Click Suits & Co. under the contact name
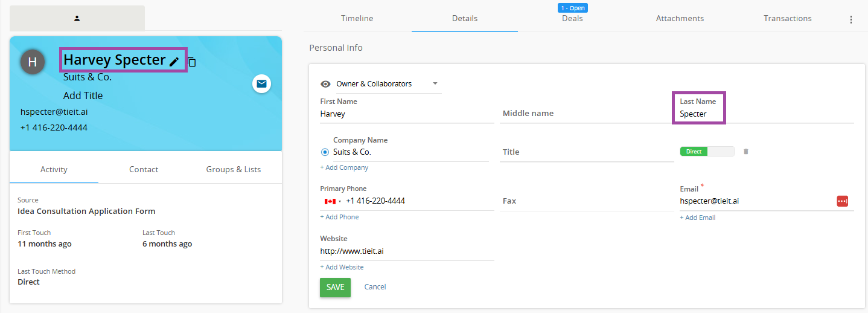 (x=88, y=77)
